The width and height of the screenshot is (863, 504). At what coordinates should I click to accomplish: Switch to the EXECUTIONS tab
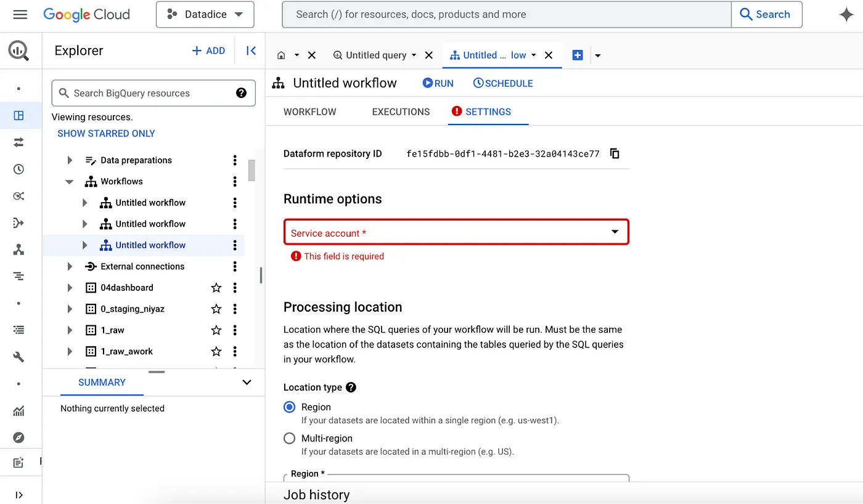click(x=401, y=112)
